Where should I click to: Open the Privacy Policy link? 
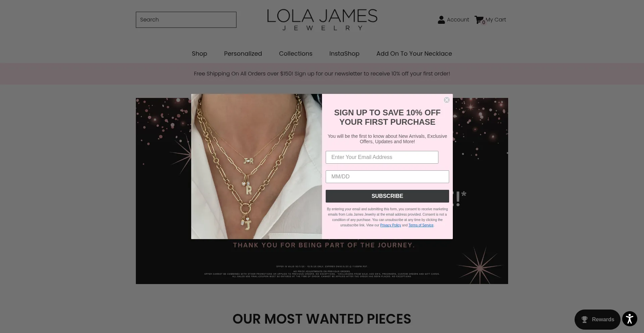(390, 225)
